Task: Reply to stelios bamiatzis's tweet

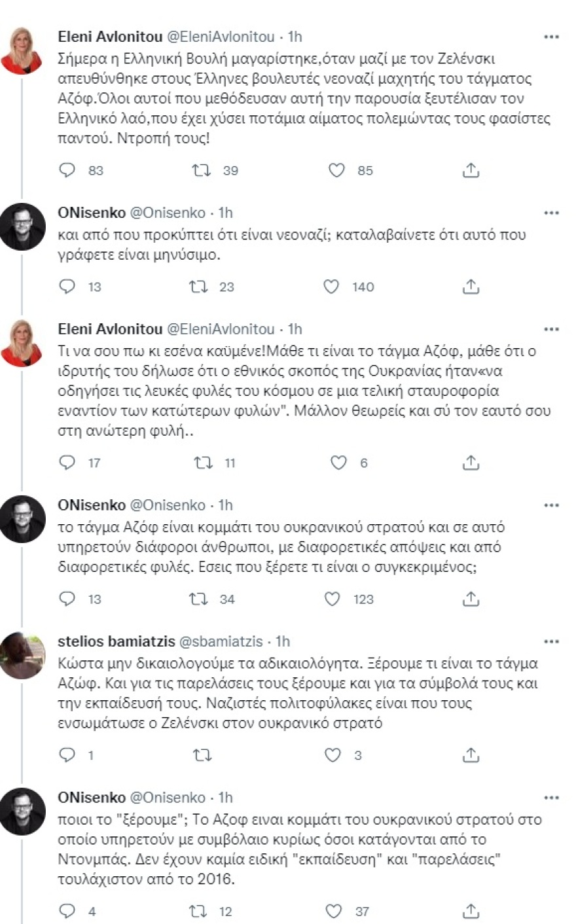Action: pyautogui.click(x=66, y=755)
